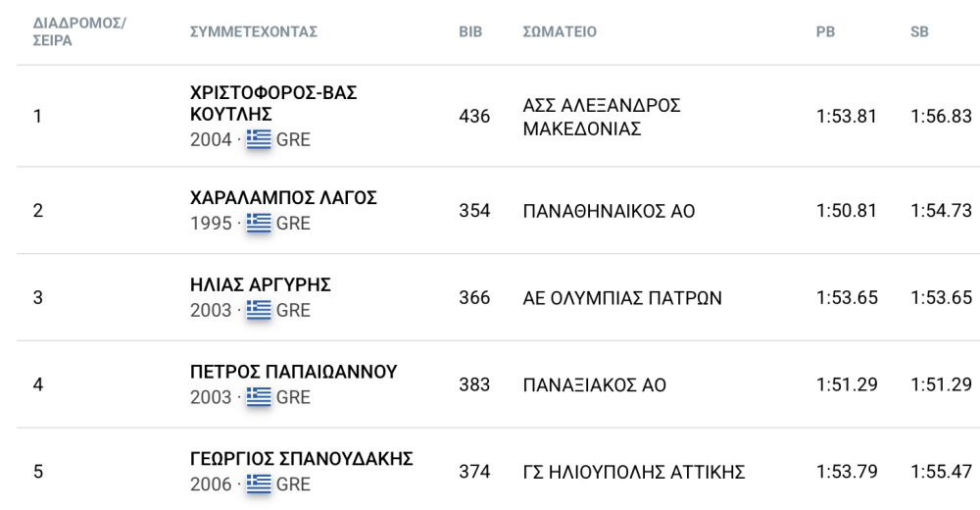
Task: Click the BIB column header
Action: 470,32
